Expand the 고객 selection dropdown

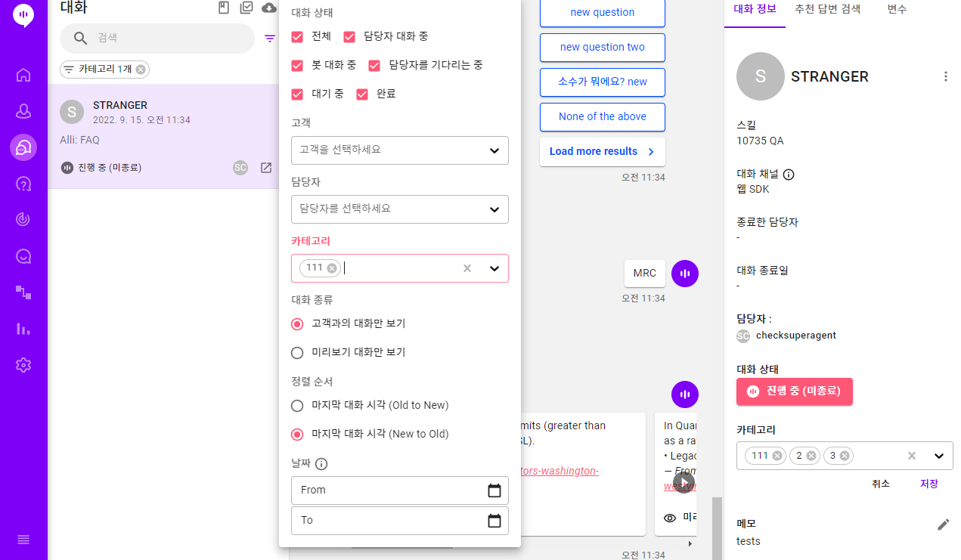click(x=494, y=150)
